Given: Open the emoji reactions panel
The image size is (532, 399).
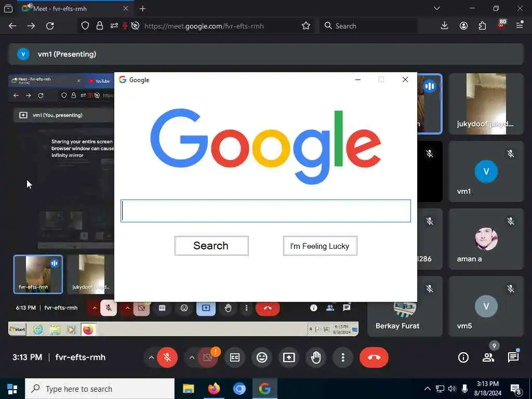Looking at the screenshot, I should (x=262, y=357).
